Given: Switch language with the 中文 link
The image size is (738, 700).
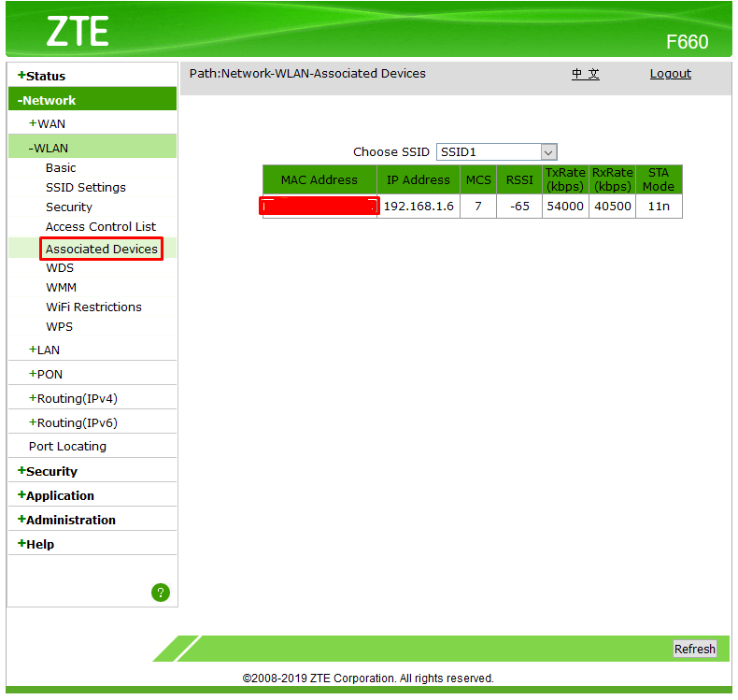Looking at the screenshot, I should (586, 74).
